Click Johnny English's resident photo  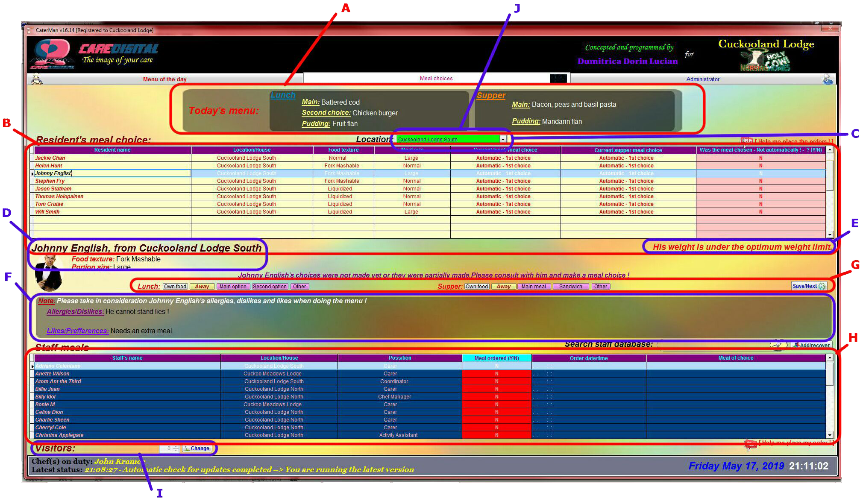tap(48, 273)
